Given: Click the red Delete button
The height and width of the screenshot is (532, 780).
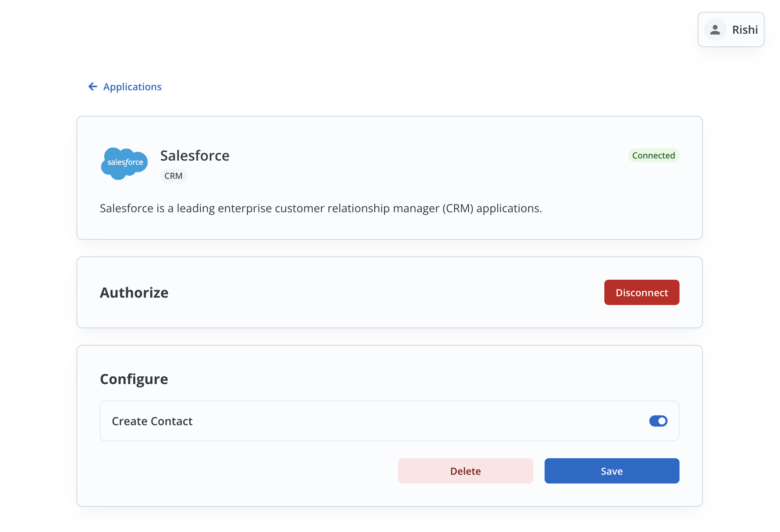Looking at the screenshot, I should 465,471.
